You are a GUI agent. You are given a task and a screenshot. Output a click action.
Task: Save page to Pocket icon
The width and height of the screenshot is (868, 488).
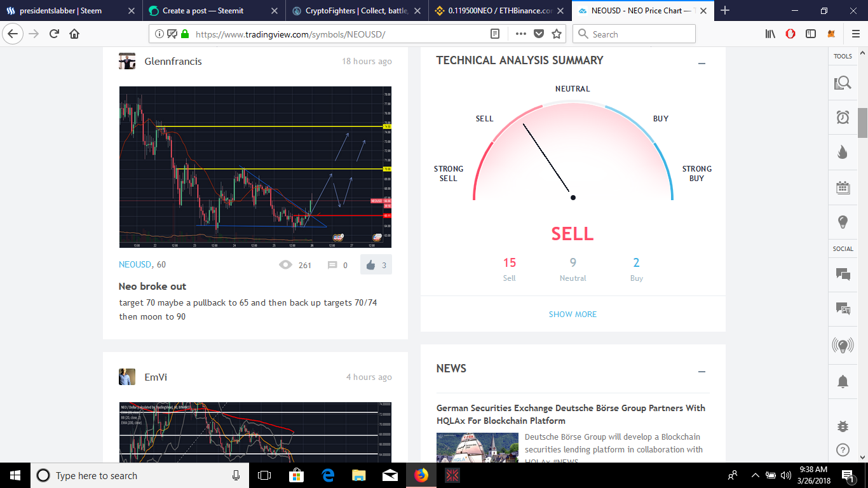click(x=539, y=34)
